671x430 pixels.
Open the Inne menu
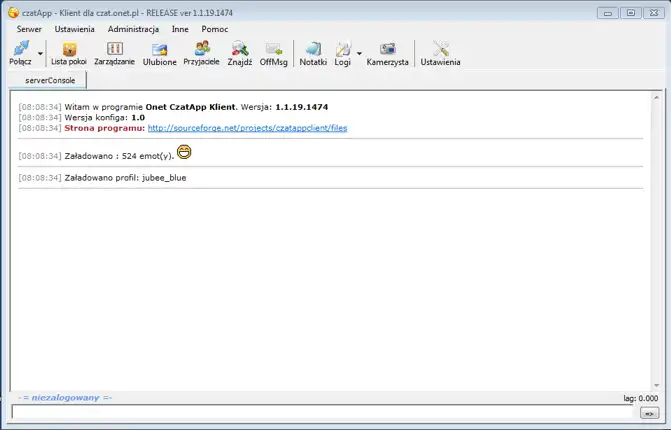pyautogui.click(x=180, y=29)
